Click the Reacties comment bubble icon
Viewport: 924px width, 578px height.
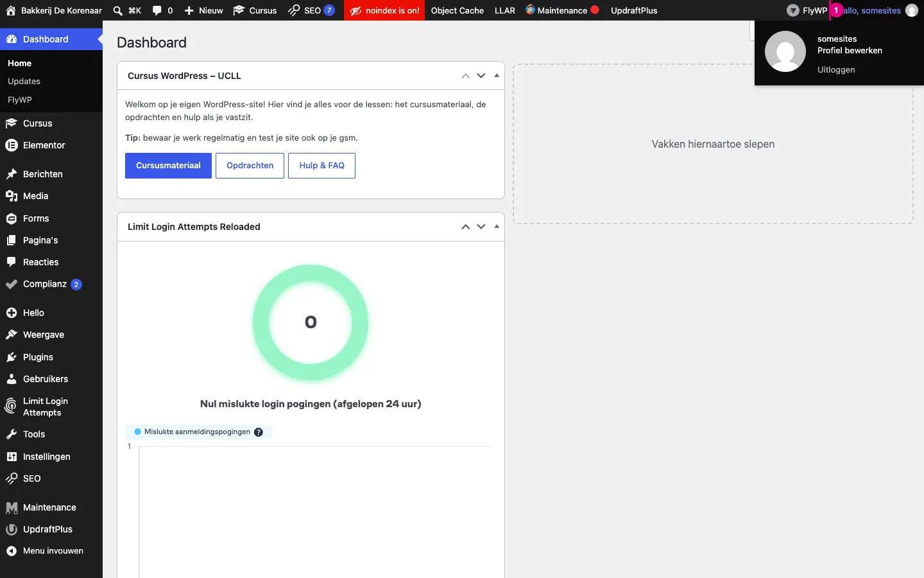(x=12, y=262)
